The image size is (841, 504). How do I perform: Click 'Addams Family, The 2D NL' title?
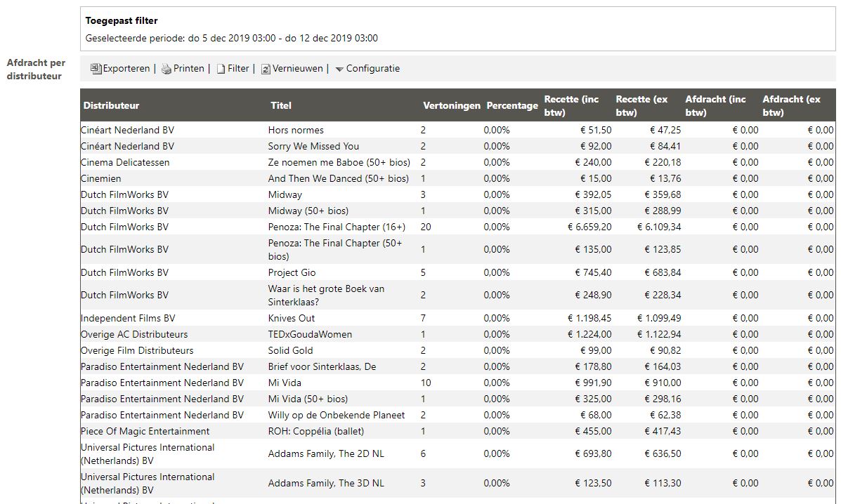click(x=326, y=453)
